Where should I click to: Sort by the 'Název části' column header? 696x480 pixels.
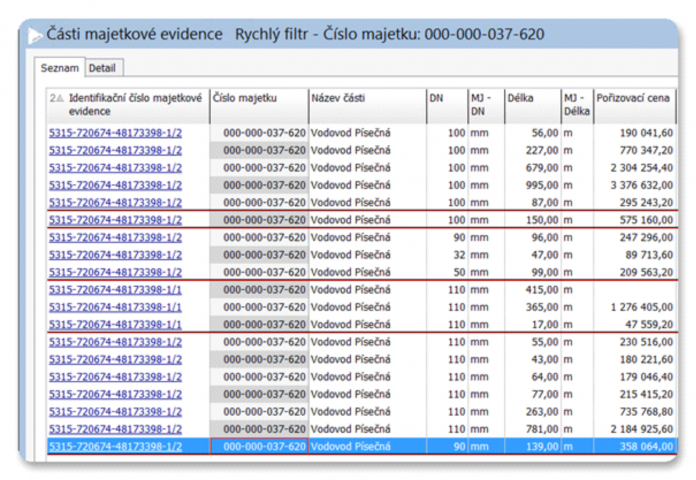pos(368,106)
